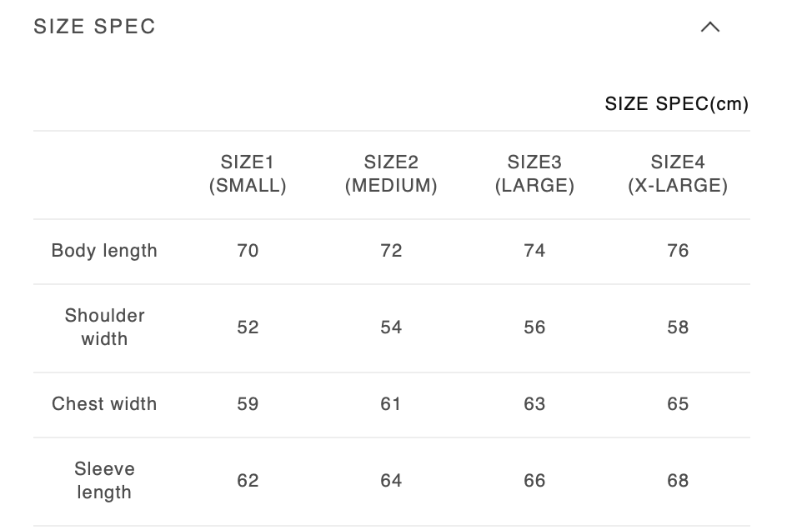Click Medium sleeve length value 64
The image size is (812, 530).
click(x=391, y=481)
